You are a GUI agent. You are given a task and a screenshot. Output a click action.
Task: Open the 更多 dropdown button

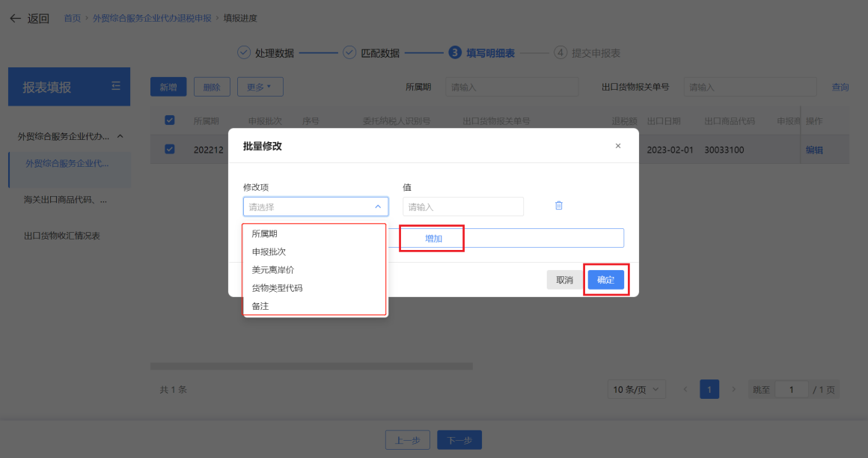coord(260,87)
